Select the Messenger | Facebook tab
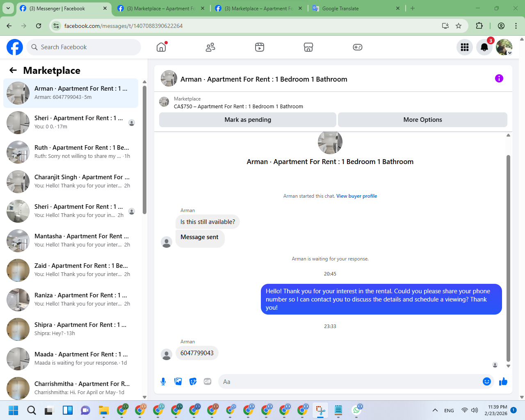Image resolution: width=525 pixels, height=420 pixels. [x=63, y=8]
